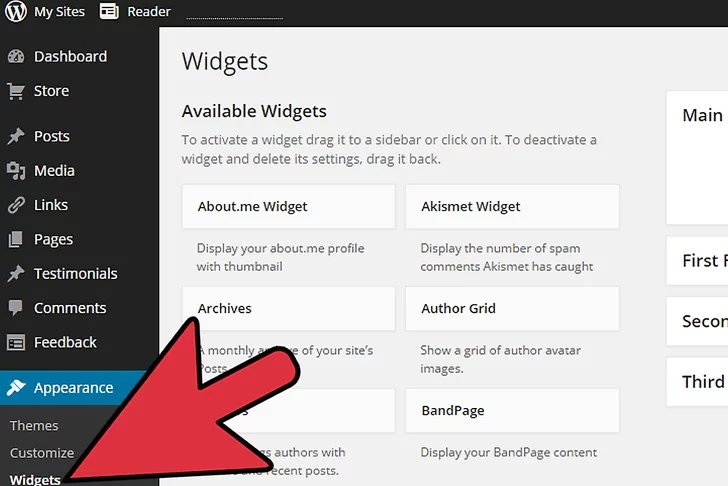Click the Feedback form icon
The image size is (728, 486).
tap(16, 343)
